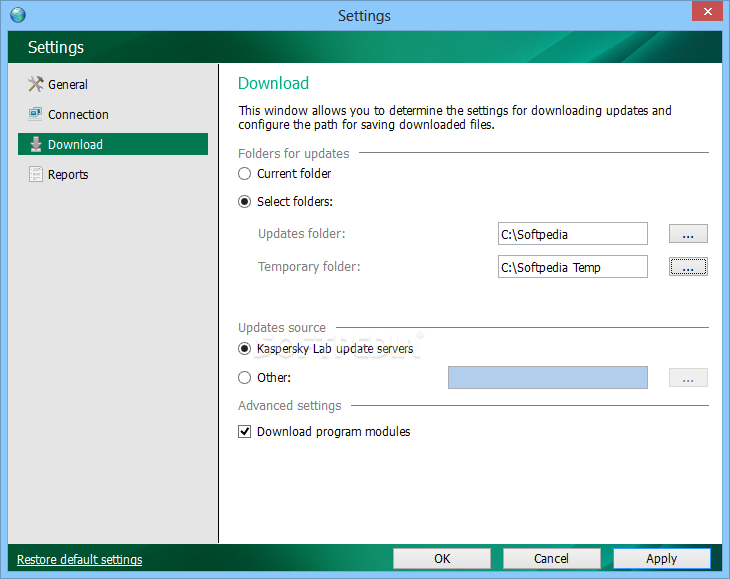Select the Current folder radio option
This screenshot has height=579, width=730.
click(244, 174)
